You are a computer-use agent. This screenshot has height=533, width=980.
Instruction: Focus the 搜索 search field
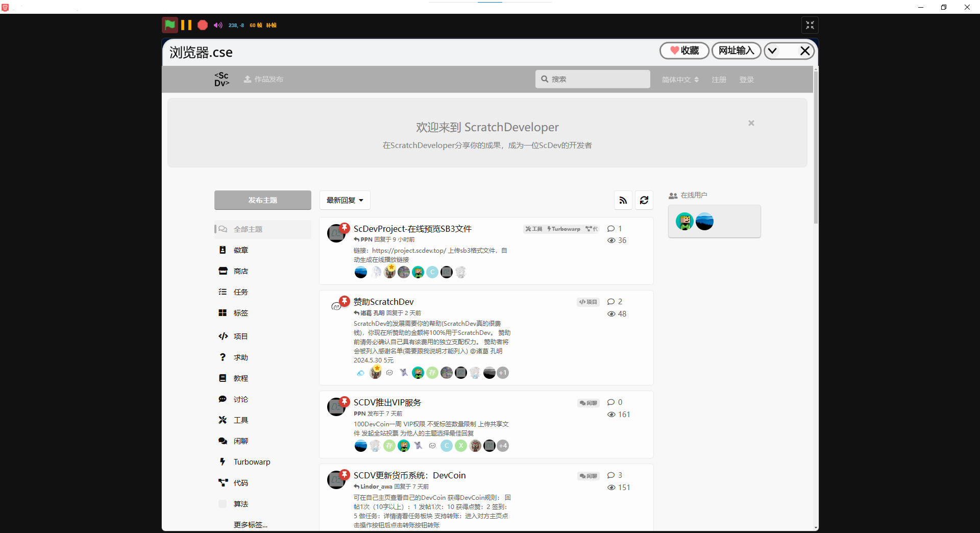click(x=593, y=79)
